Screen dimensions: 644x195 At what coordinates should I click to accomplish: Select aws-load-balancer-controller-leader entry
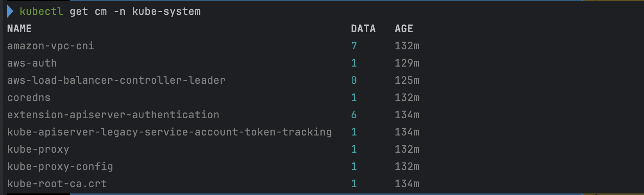click(116, 80)
